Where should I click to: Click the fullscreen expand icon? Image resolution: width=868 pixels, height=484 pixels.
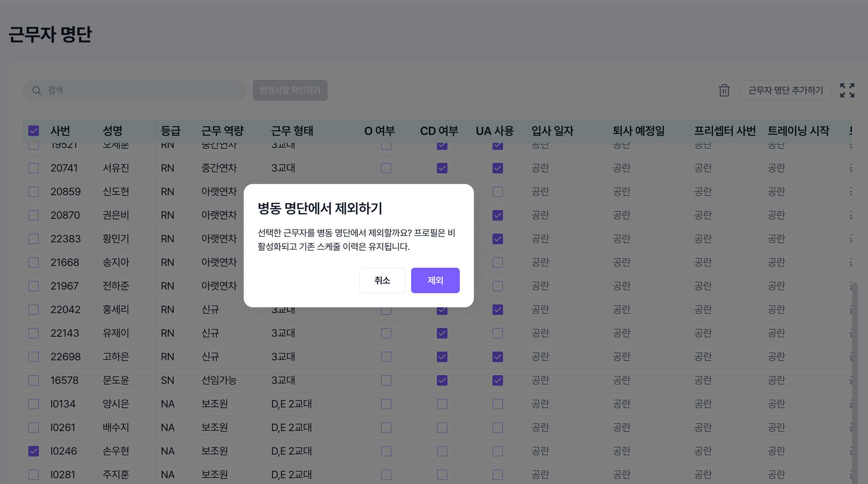pyautogui.click(x=847, y=90)
